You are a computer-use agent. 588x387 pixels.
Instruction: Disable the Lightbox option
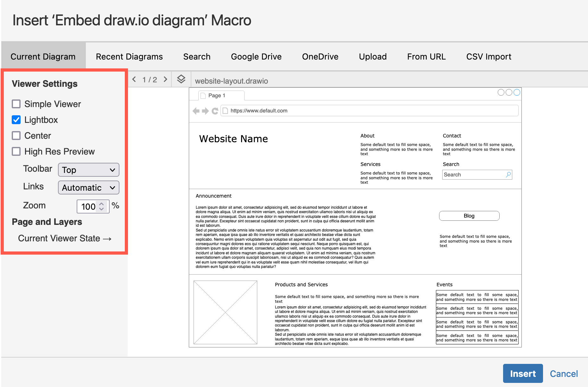point(16,120)
